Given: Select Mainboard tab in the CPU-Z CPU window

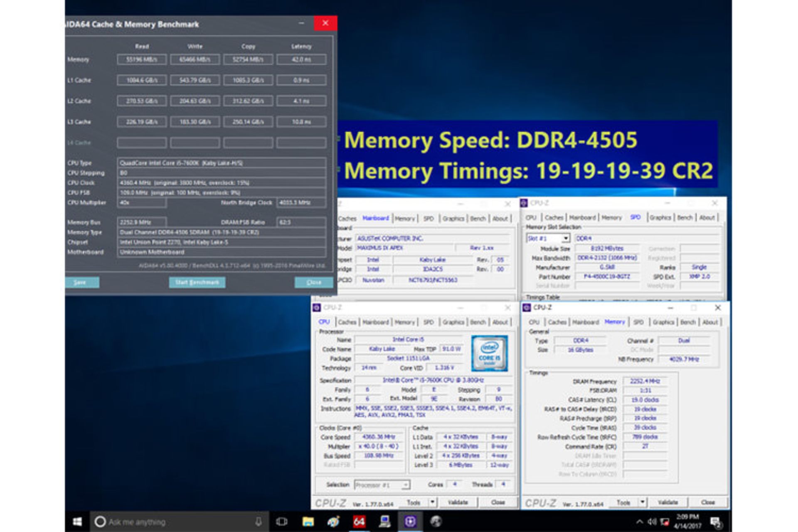Looking at the screenshot, I should tap(376, 322).
